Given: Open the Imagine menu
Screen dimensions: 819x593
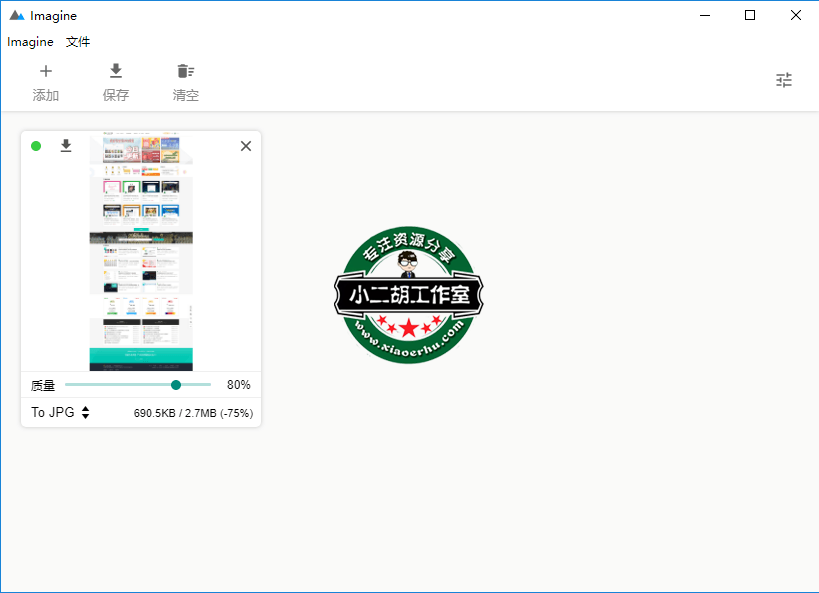Looking at the screenshot, I should click(30, 42).
